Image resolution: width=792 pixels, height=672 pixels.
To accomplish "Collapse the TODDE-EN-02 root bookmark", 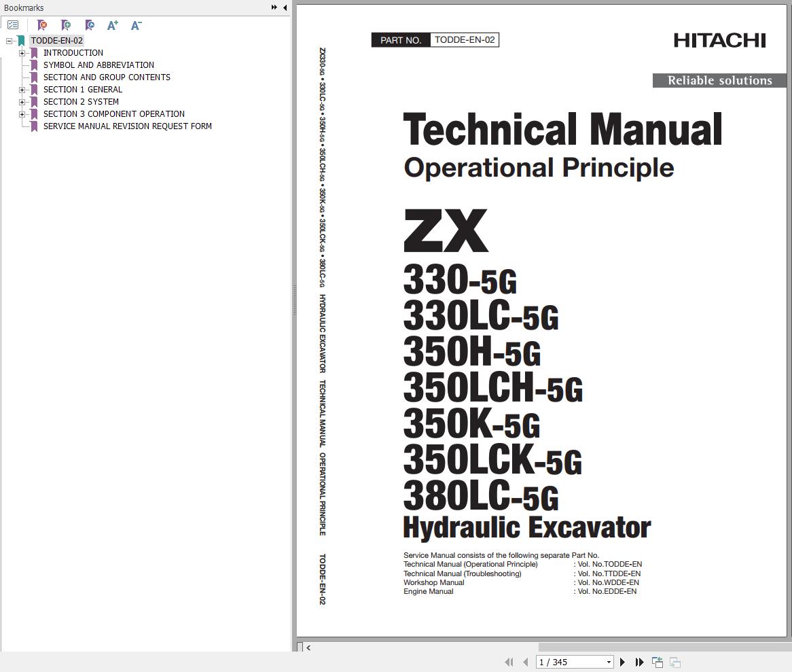I will (x=9, y=41).
